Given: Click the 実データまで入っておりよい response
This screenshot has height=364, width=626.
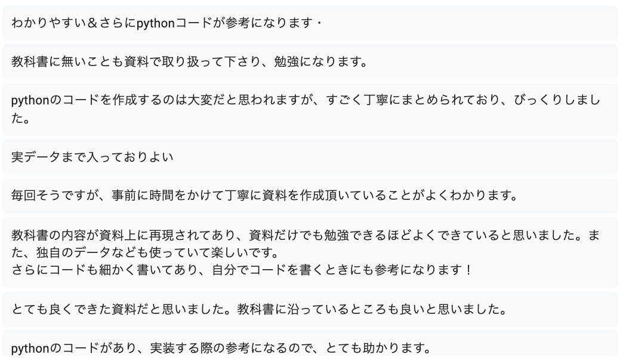Looking at the screenshot, I should 310,157.
